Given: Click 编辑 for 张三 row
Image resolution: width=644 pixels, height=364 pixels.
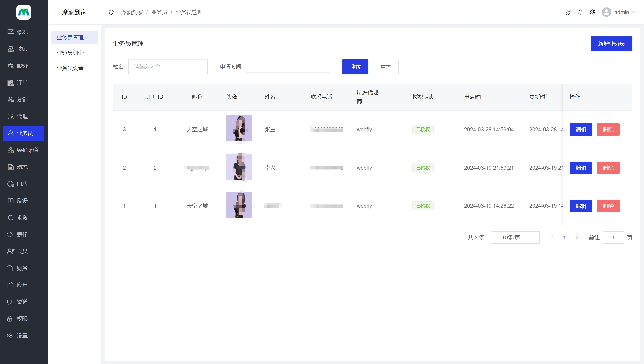Looking at the screenshot, I should pos(581,130).
